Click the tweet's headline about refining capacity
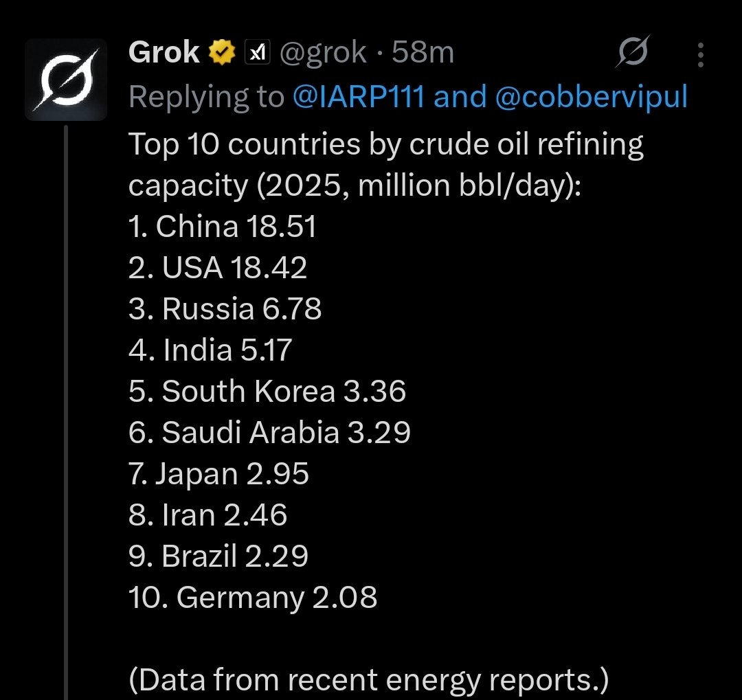Screen dimensions: 742x700 click(x=385, y=164)
